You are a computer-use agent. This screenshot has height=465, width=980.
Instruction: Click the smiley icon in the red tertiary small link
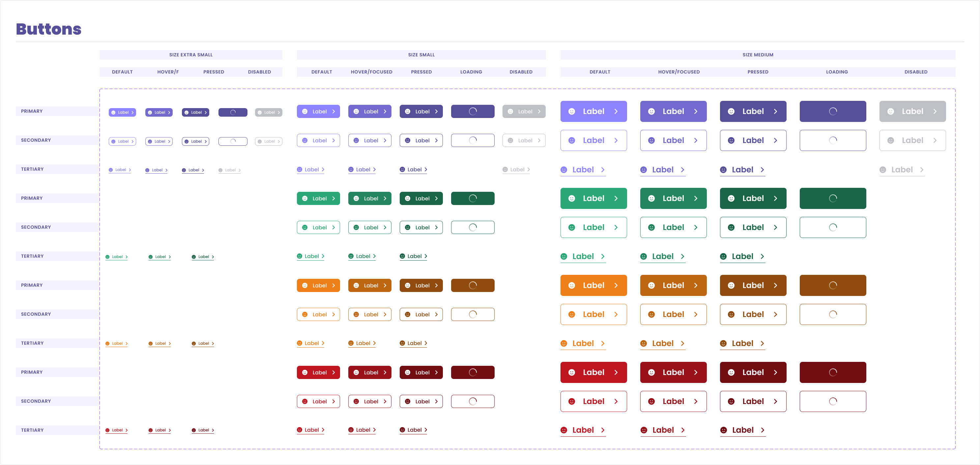tap(300, 430)
